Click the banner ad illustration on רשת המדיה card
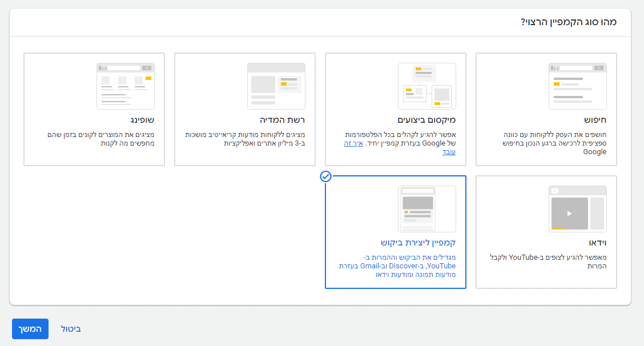644x346 pixels. 276,86
